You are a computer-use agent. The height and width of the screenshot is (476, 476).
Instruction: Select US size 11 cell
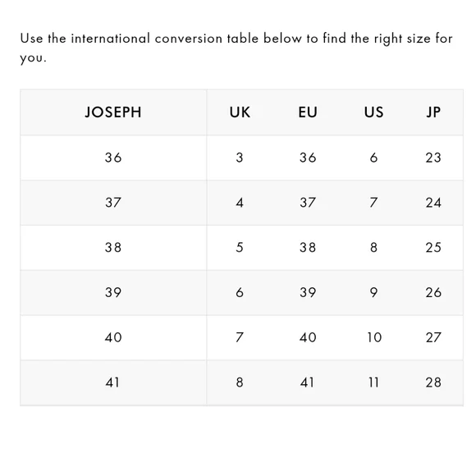point(373,382)
